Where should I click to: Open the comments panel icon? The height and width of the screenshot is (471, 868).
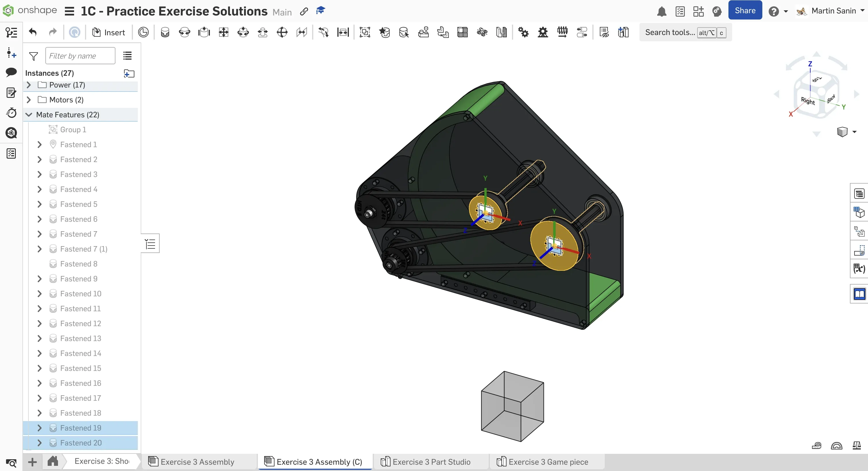(x=11, y=72)
